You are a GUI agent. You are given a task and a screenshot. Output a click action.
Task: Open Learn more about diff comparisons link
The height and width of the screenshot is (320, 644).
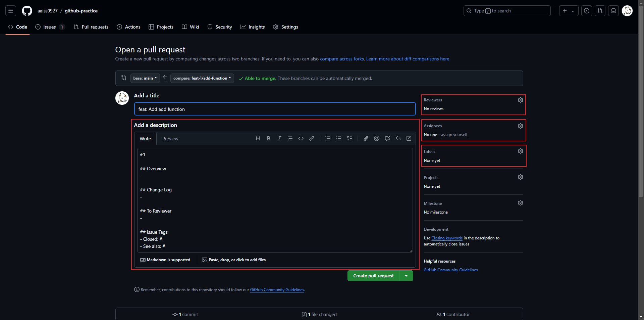pos(408,59)
